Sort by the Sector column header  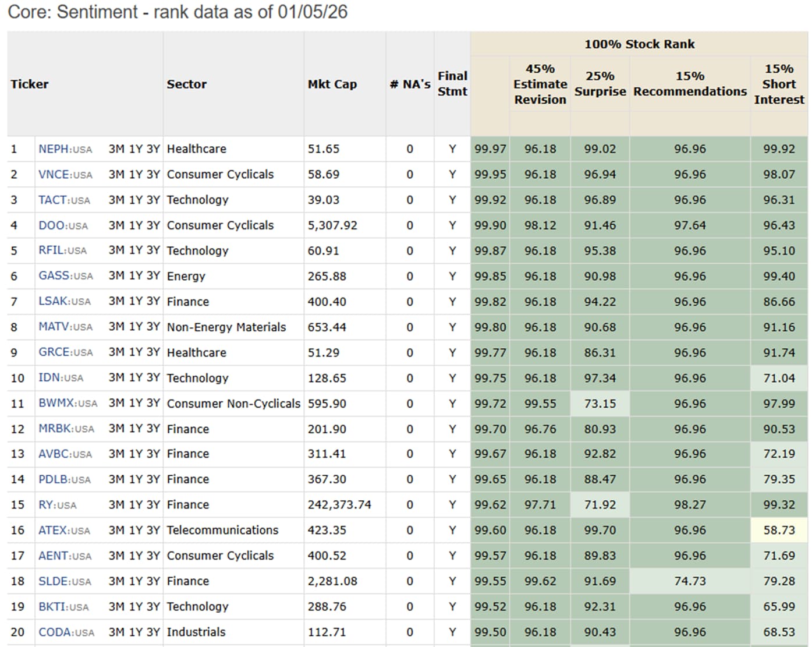point(186,84)
